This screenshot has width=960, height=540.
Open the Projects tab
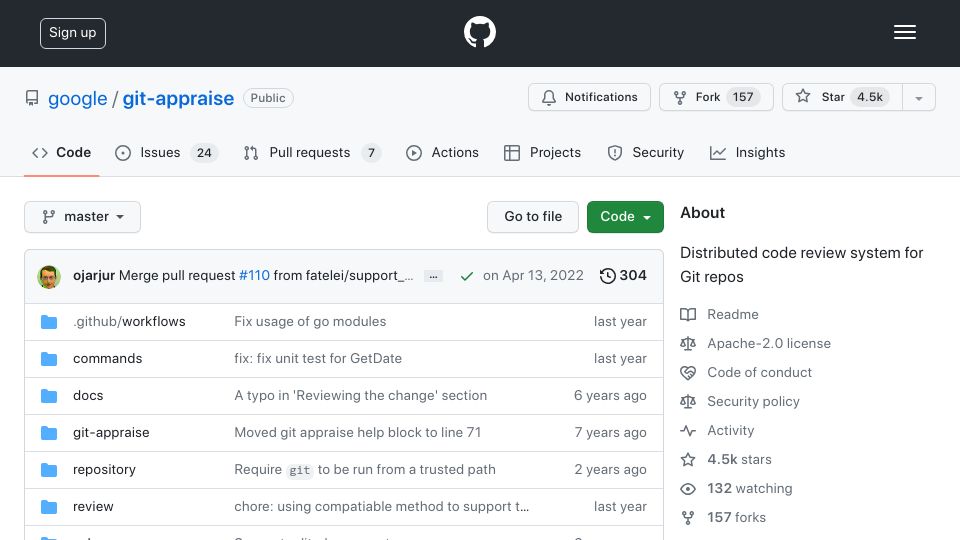[542, 152]
